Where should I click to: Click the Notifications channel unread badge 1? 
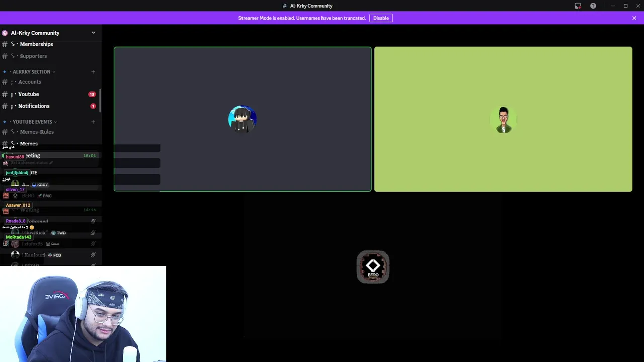[93, 106]
